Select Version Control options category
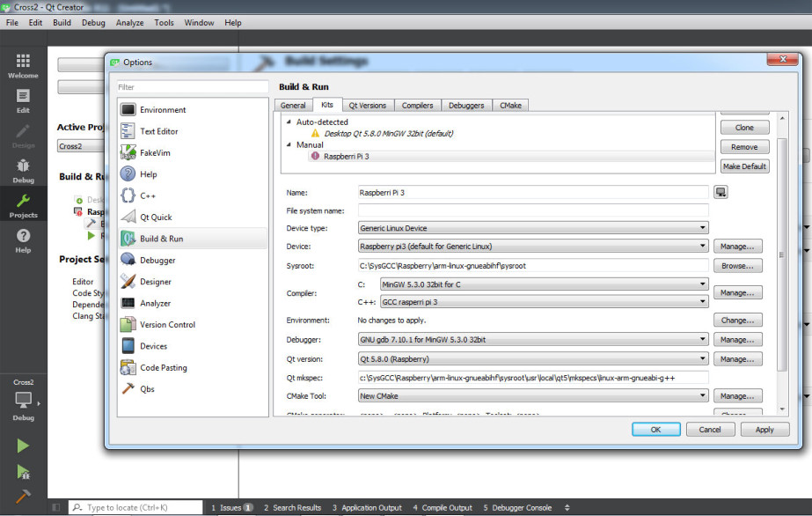Image resolution: width=812 pixels, height=516 pixels. [x=193, y=325]
